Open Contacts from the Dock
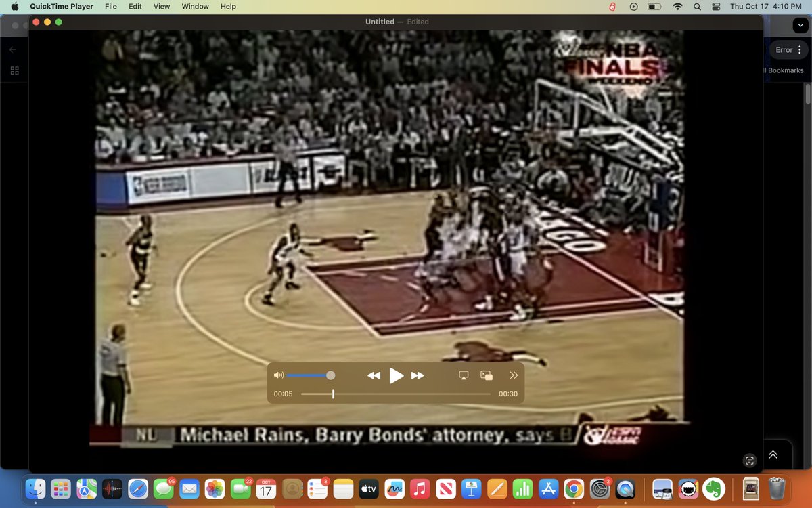 292,488
